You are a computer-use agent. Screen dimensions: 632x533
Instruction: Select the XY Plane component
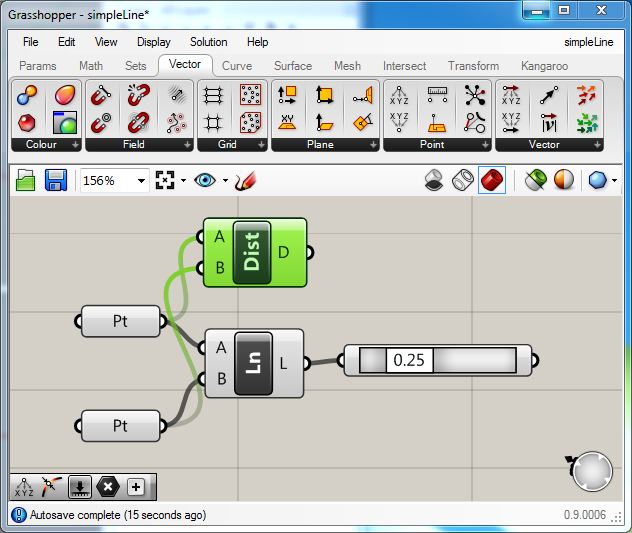click(287, 123)
